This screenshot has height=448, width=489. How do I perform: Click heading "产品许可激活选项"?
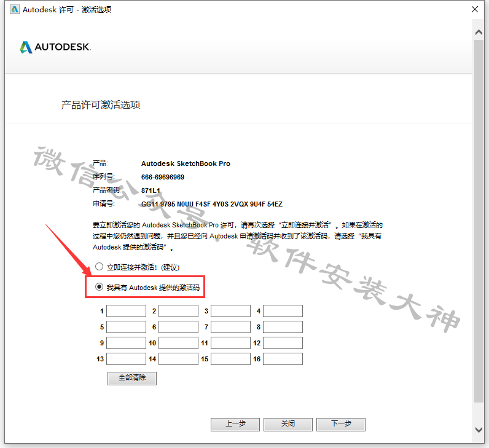pyautogui.click(x=100, y=105)
